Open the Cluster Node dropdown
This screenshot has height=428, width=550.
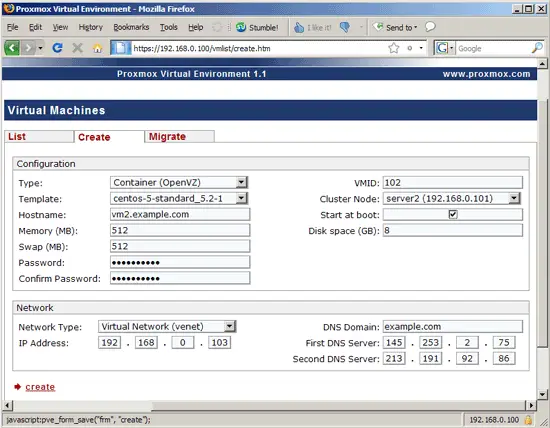click(x=452, y=199)
